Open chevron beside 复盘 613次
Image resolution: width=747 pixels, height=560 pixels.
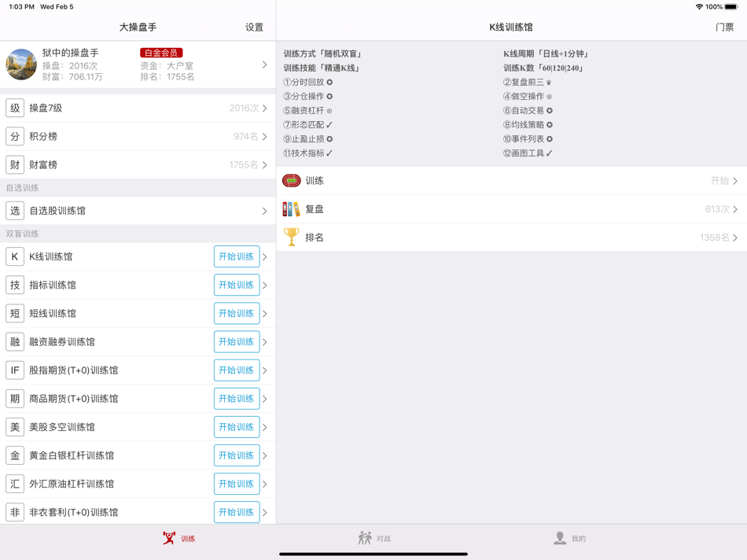[735, 209]
